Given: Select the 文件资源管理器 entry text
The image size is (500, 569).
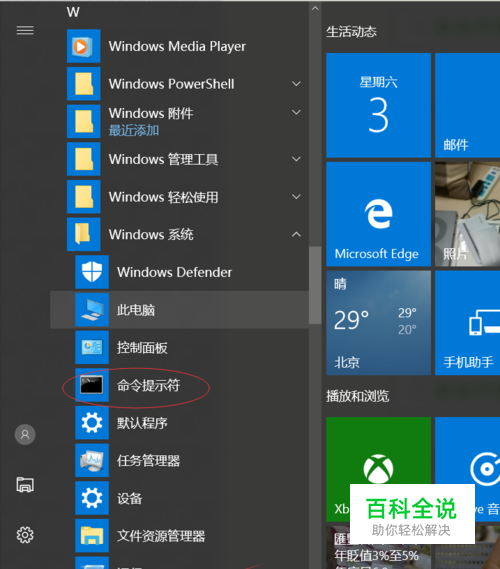Looking at the screenshot, I should click(161, 536).
